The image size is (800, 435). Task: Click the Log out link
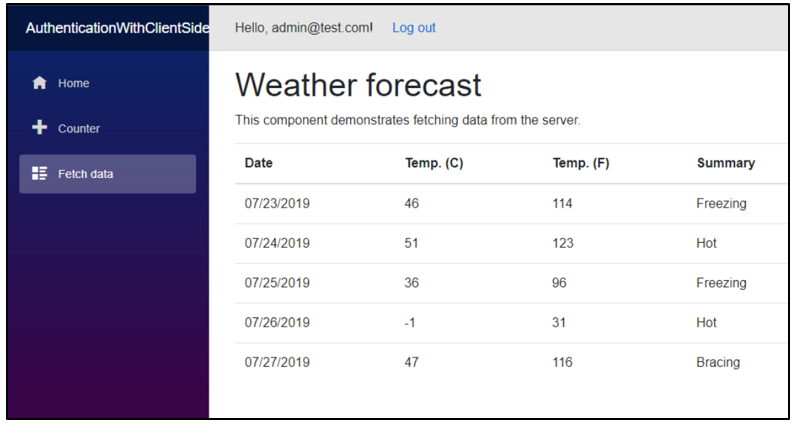[x=413, y=28]
